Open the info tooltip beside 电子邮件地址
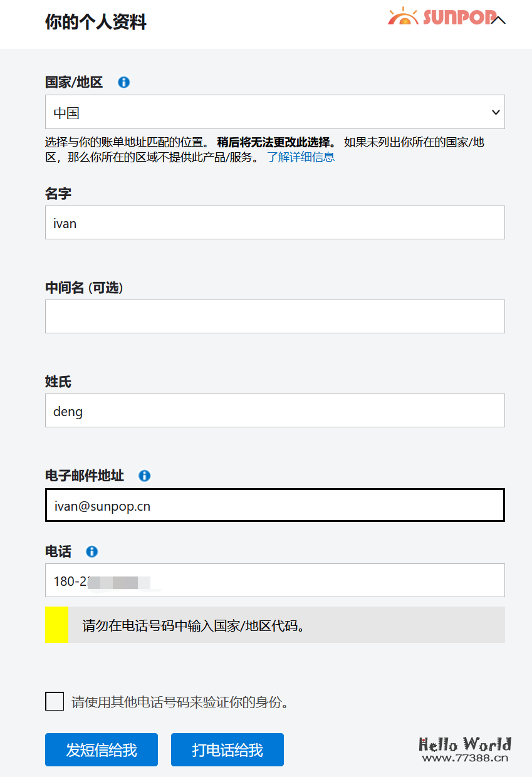 pos(144,476)
